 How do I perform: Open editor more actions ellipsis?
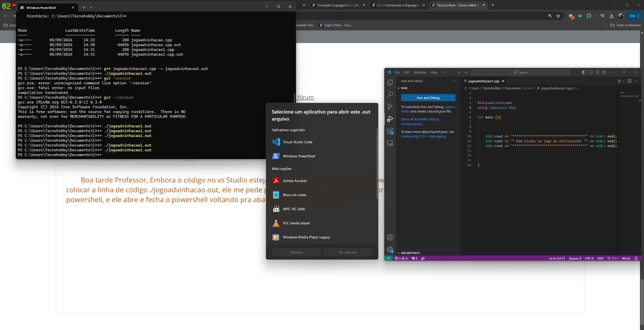636,81
